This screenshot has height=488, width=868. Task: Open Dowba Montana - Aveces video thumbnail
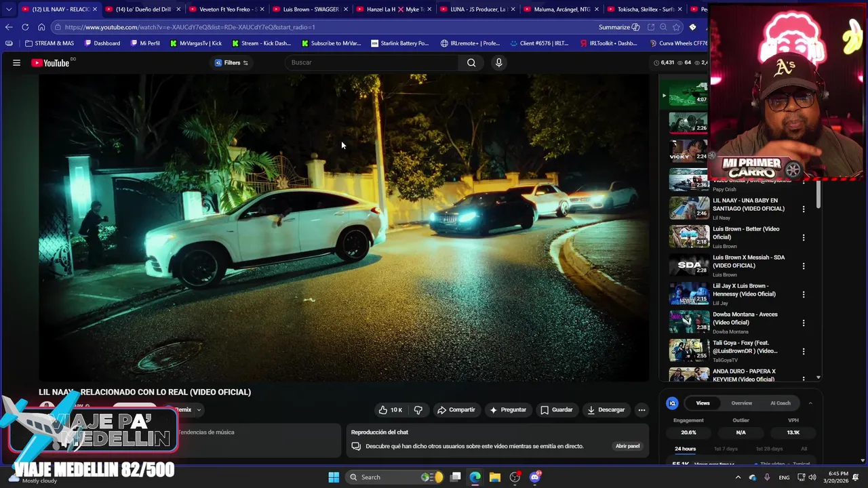(689, 322)
